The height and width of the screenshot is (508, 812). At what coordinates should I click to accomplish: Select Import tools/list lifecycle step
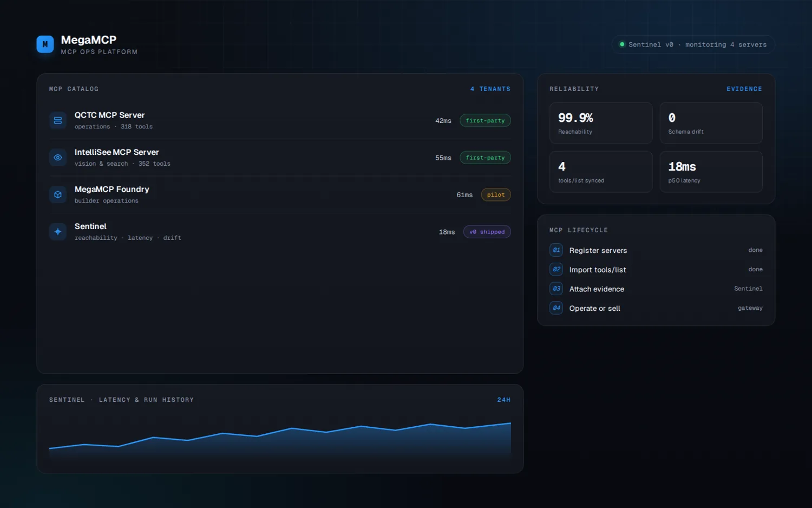click(x=656, y=269)
